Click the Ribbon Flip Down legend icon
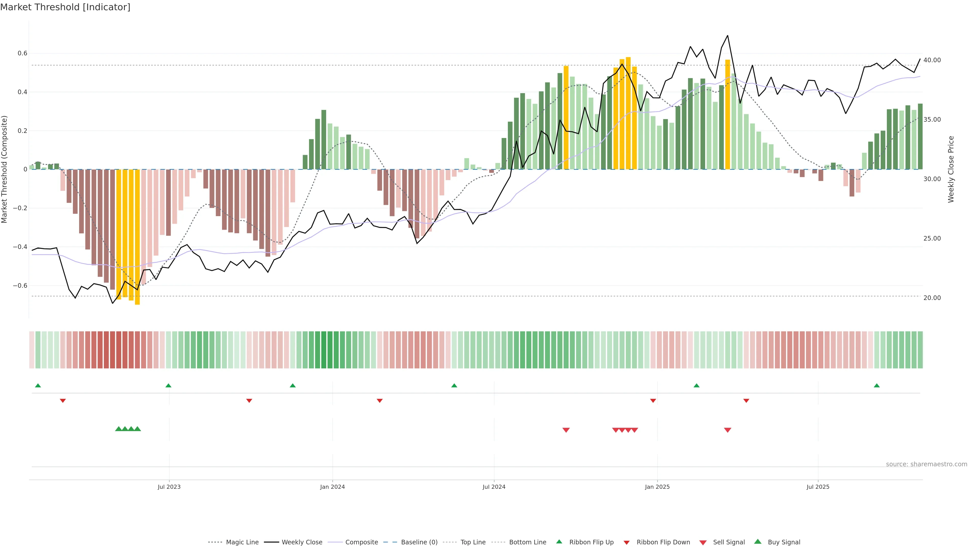The width and height of the screenshot is (980, 551). pos(627,543)
